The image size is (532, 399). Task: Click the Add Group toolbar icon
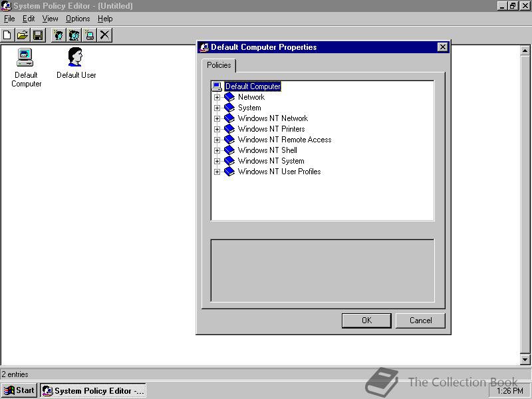coord(74,35)
